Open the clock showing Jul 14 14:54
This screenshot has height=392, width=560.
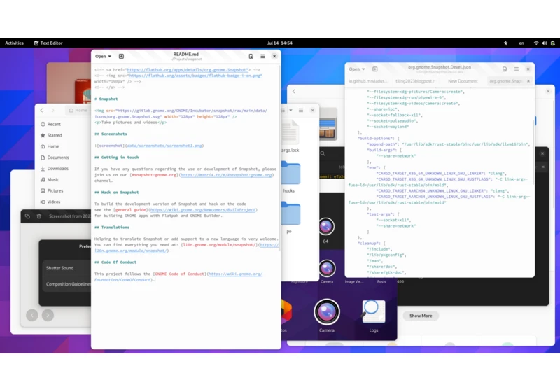click(279, 43)
